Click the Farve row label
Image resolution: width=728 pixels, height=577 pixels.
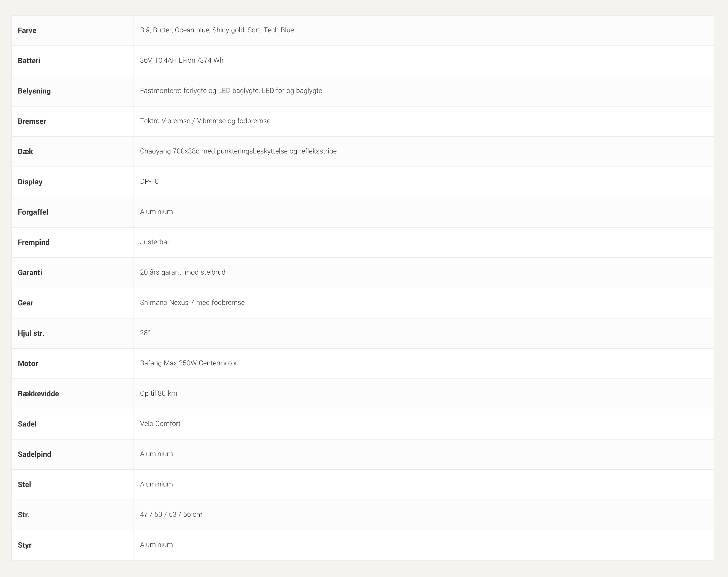click(x=27, y=30)
